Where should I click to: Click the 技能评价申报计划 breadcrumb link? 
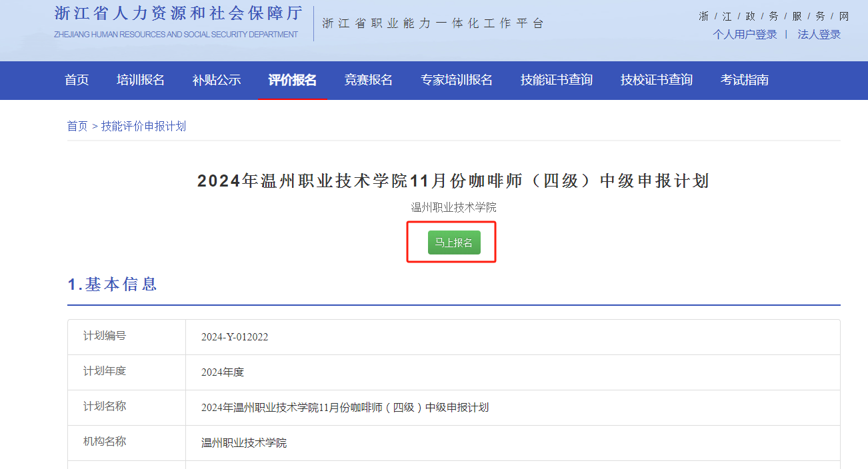143,126
